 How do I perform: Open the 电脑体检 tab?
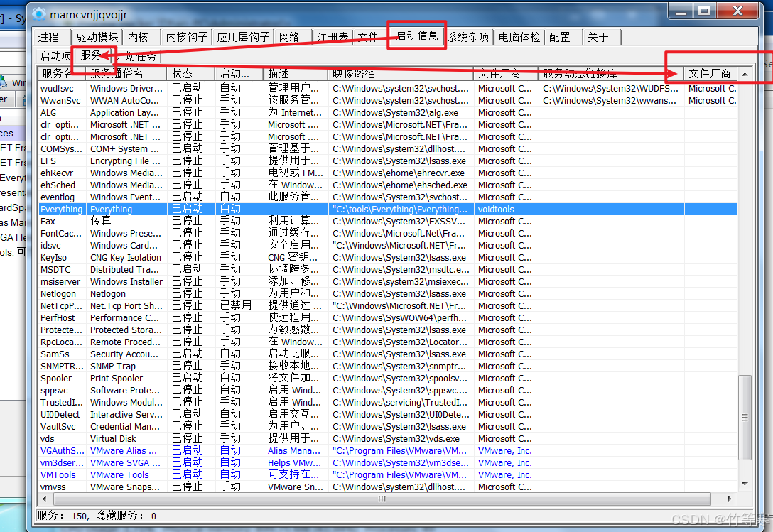[519, 37]
